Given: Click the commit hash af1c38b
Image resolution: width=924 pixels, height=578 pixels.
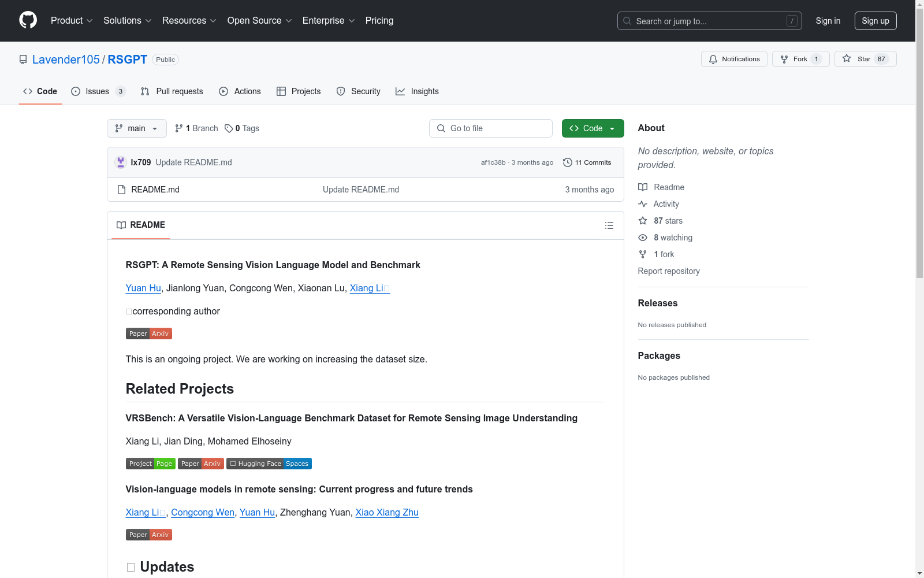Looking at the screenshot, I should (x=493, y=162).
